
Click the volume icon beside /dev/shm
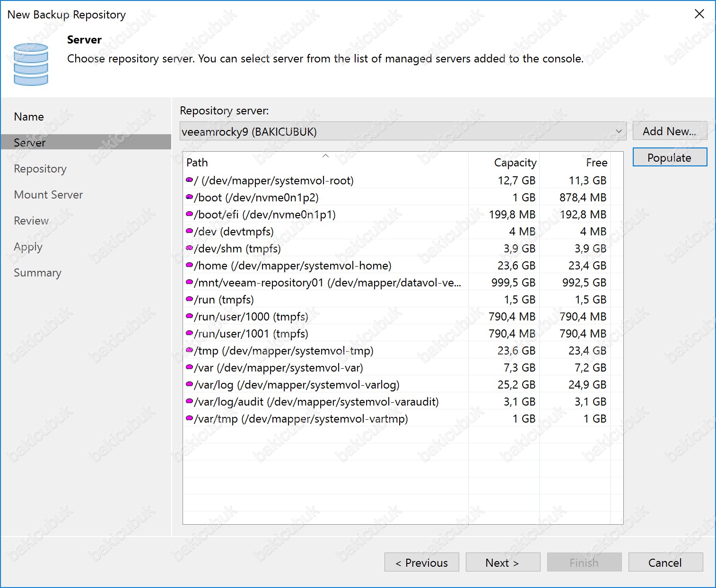(x=190, y=248)
